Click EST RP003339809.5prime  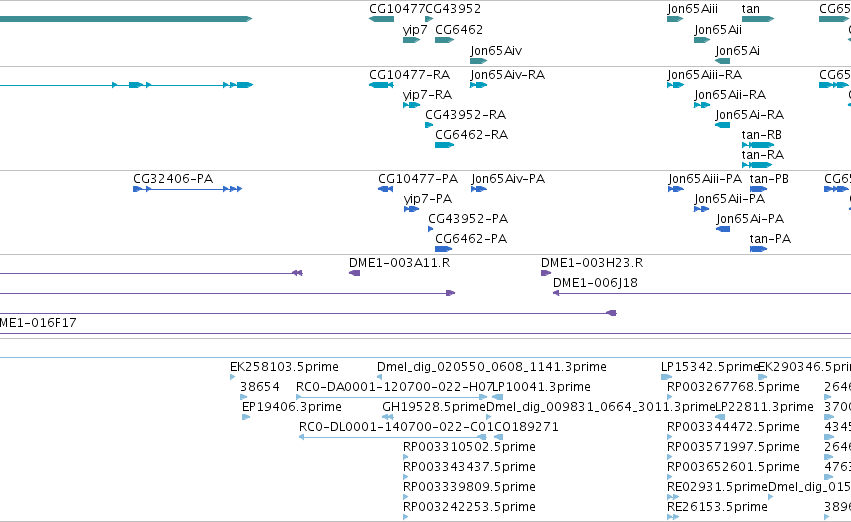(x=469, y=487)
